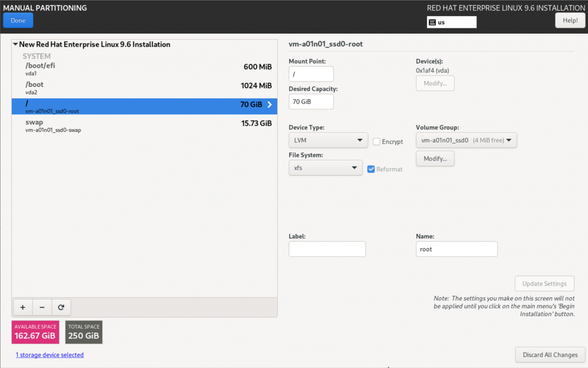The image size is (588, 368).
Task: Enable the Encrypt checkbox
Action: click(376, 142)
